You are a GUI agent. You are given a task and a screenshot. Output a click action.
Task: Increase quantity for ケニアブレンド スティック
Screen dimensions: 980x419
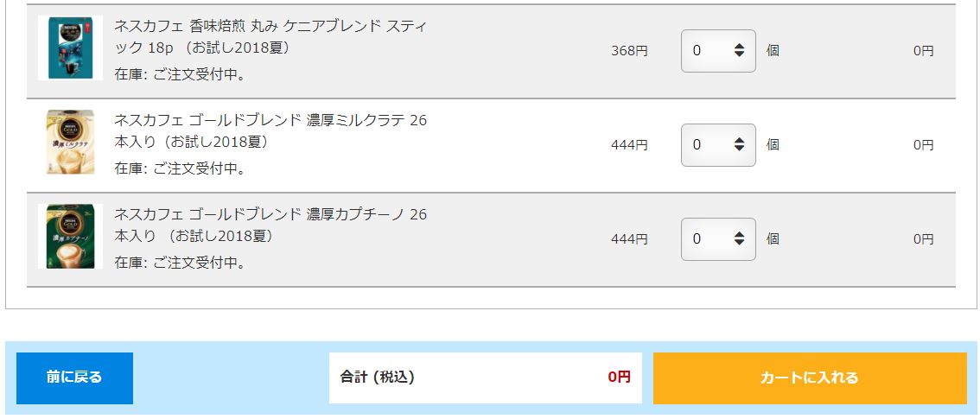click(740, 47)
